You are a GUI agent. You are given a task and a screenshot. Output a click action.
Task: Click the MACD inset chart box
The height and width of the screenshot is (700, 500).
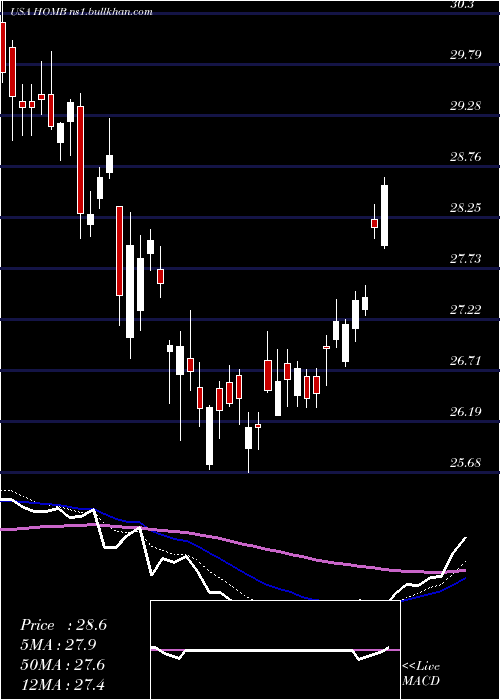coord(275,650)
